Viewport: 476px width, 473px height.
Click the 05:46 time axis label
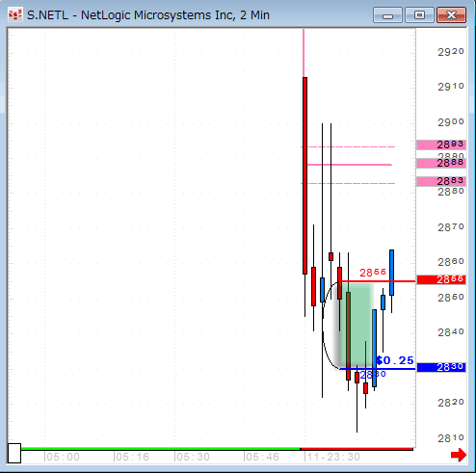pos(262,457)
